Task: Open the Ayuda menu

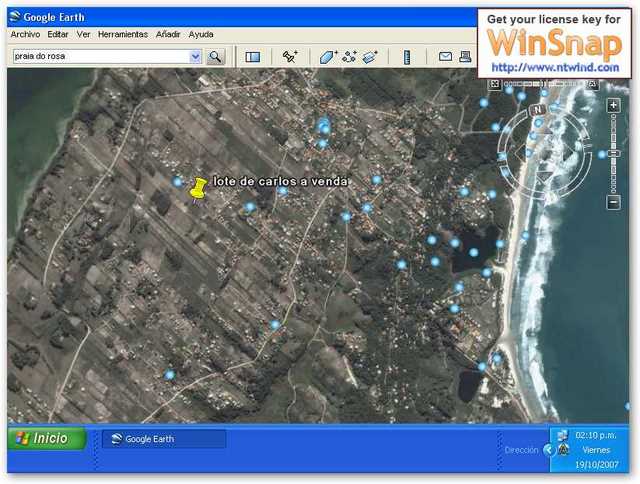Action: 201,35
